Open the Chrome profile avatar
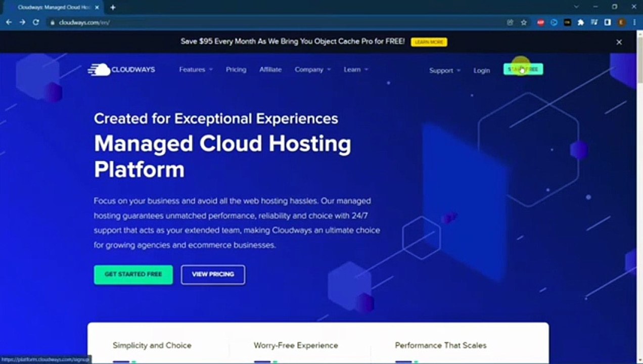The width and height of the screenshot is (643, 364). [621, 22]
